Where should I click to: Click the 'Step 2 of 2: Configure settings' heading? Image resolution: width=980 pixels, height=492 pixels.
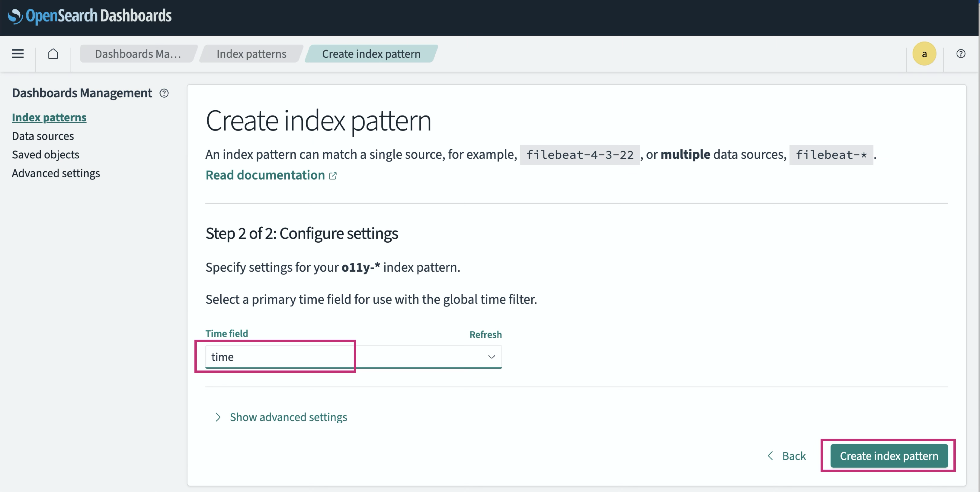click(302, 233)
